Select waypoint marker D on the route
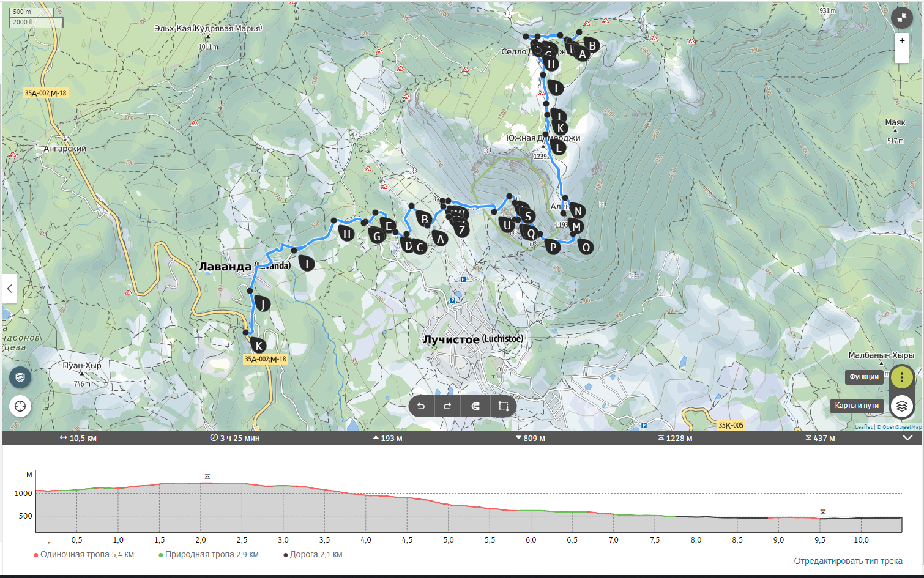The height and width of the screenshot is (578, 924). pyautogui.click(x=408, y=245)
